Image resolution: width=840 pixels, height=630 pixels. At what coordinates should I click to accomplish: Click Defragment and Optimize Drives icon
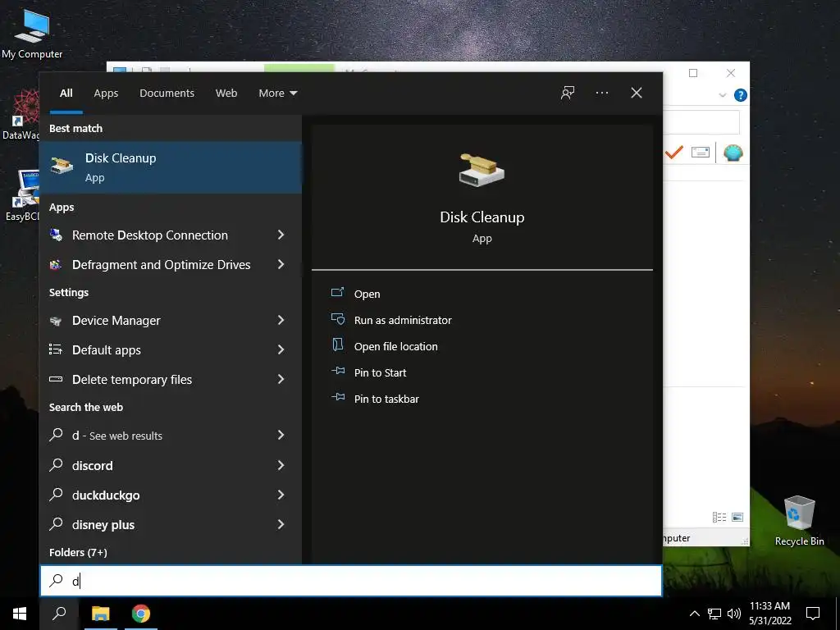(56, 265)
